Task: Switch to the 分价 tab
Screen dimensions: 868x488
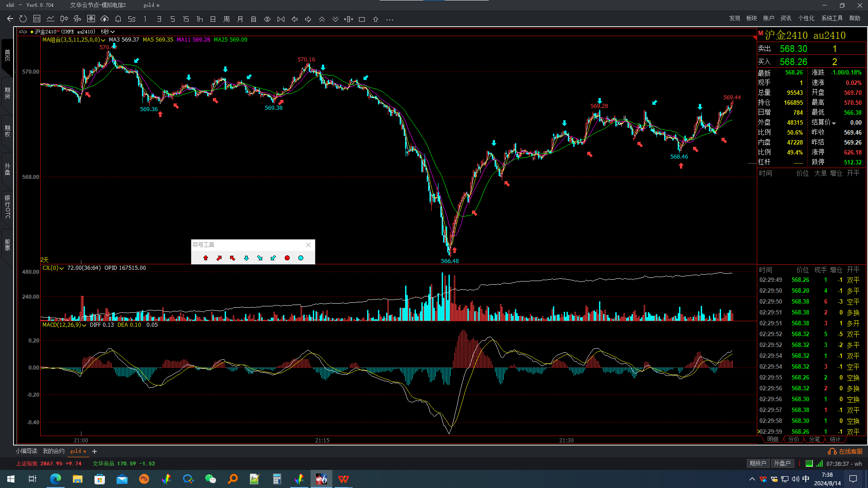Action: click(793, 439)
